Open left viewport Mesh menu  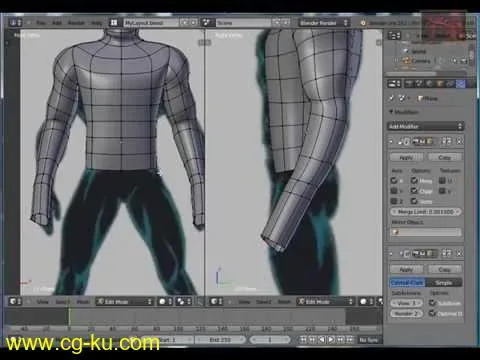pyautogui.click(x=83, y=302)
